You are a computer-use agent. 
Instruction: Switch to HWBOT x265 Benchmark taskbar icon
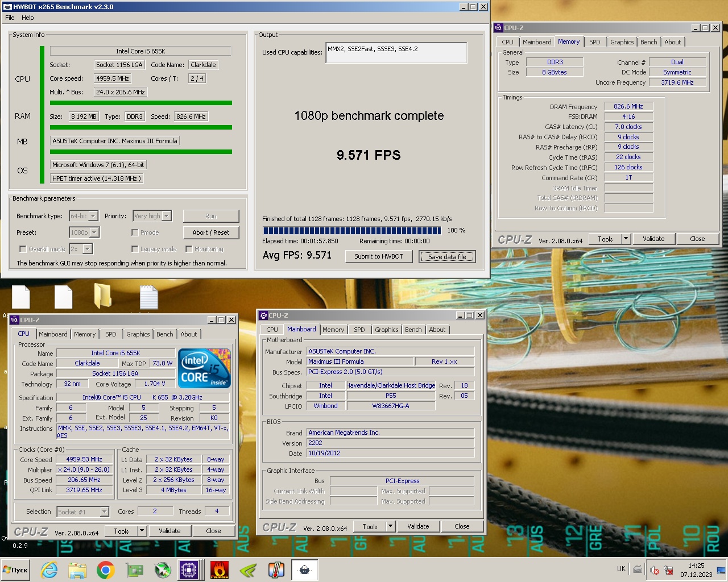304,570
